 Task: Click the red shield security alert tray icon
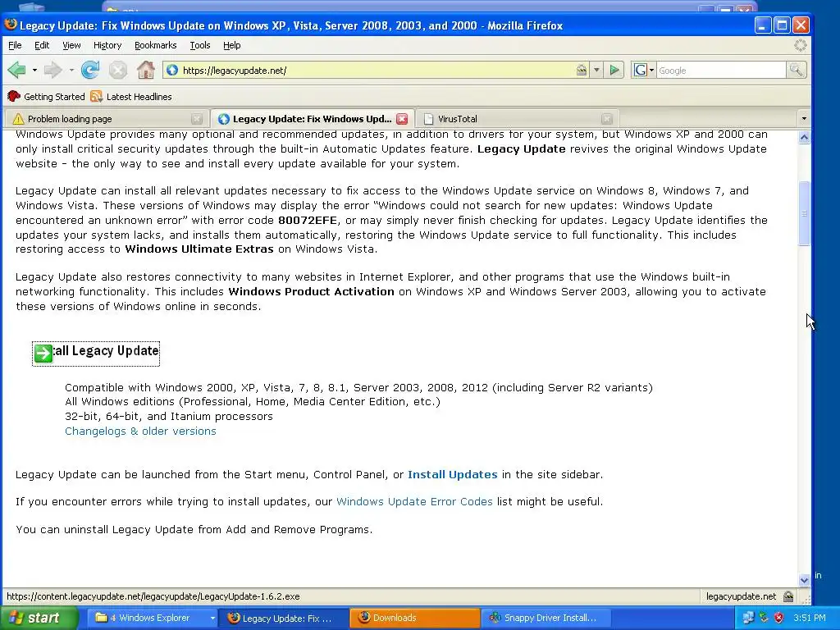pos(779,618)
